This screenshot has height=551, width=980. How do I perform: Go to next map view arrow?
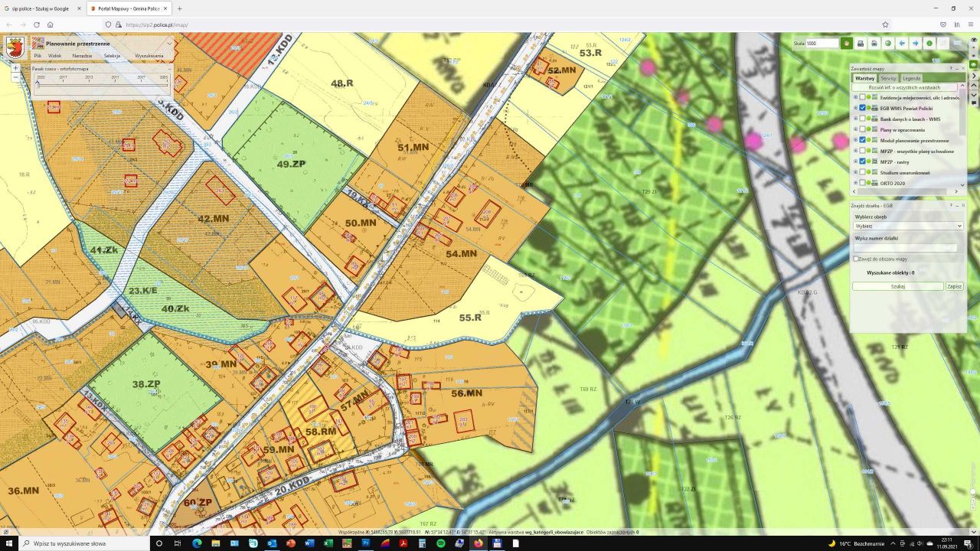pos(916,44)
